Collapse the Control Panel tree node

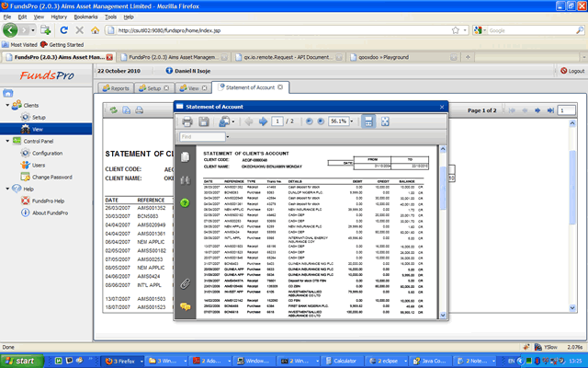click(7, 141)
